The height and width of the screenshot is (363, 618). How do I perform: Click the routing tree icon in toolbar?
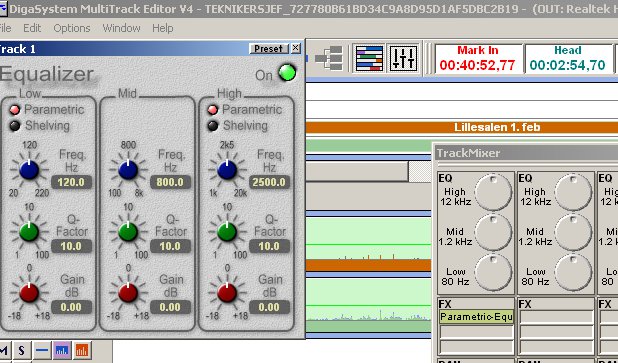pos(329,59)
